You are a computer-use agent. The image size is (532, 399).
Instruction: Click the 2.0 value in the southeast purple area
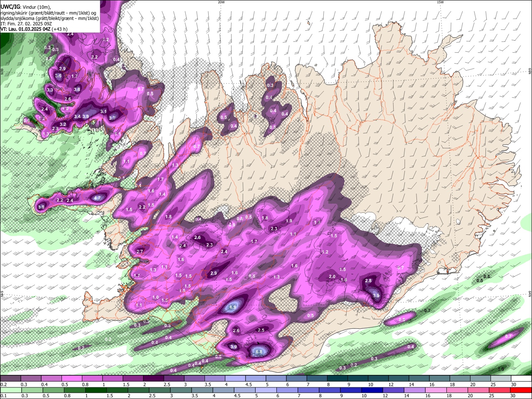point(332,277)
